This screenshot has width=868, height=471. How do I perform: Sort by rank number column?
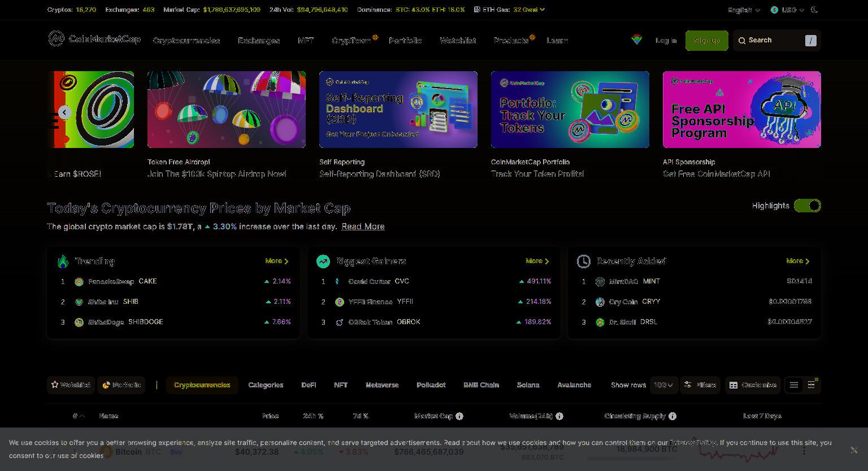(x=79, y=416)
